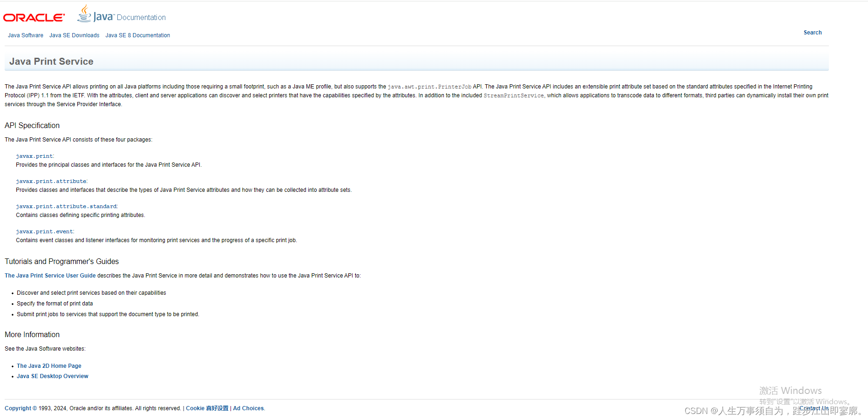Visit The Java 2D Home Page
This screenshot has width=868, height=420.
click(49, 366)
